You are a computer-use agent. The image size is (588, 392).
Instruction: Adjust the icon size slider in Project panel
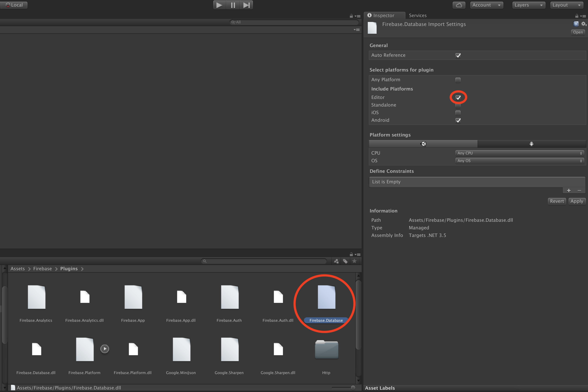coord(353,388)
